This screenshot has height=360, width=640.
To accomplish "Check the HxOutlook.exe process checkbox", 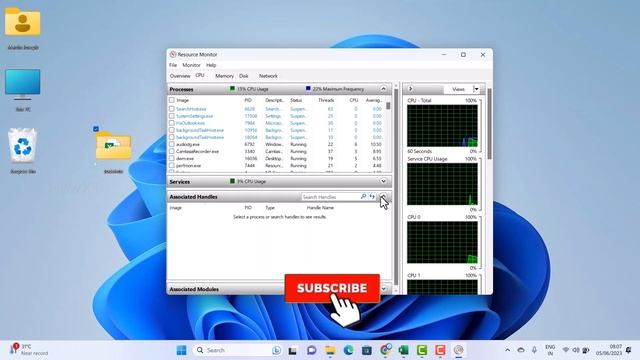I will [x=172, y=123].
